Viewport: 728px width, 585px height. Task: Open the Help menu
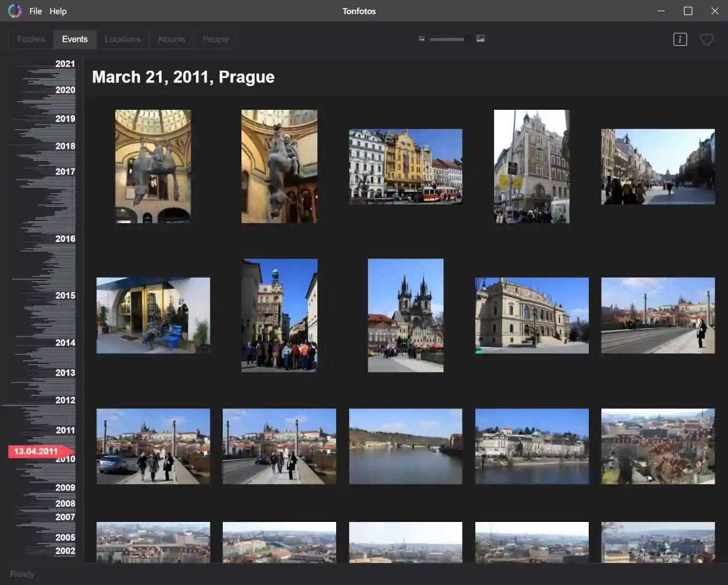click(58, 11)
